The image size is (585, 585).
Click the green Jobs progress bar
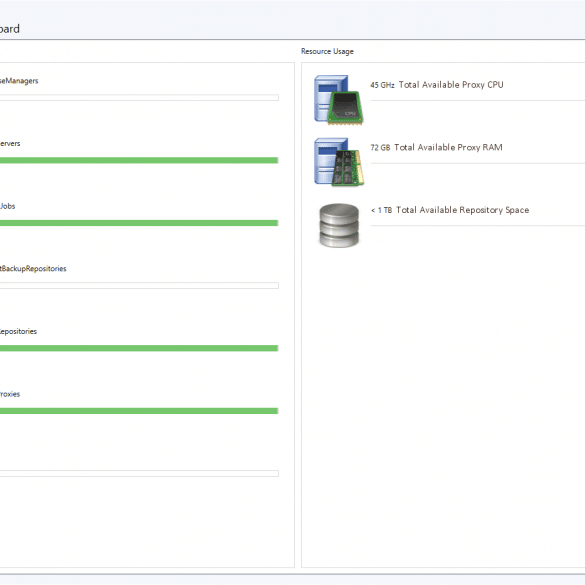(x=139, y=223)
